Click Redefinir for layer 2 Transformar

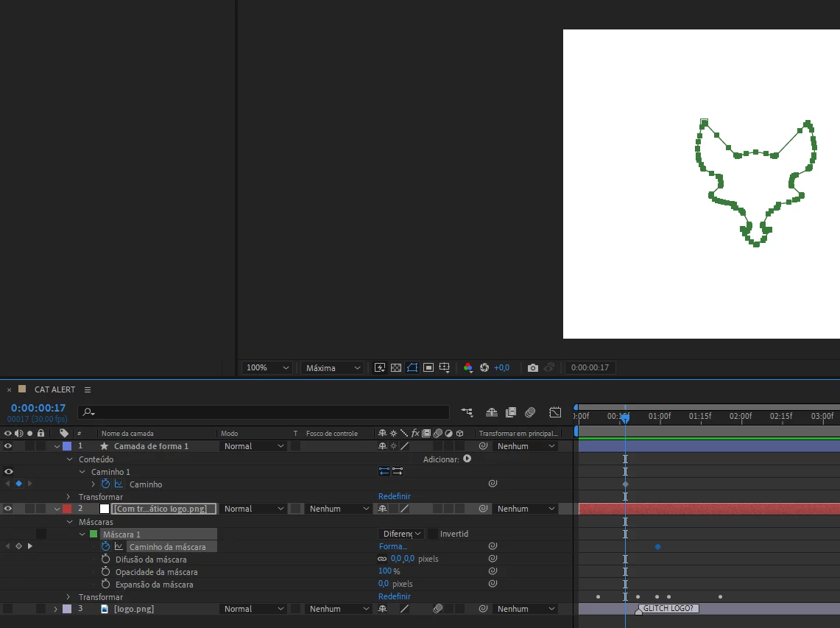(x=395, y=596)
